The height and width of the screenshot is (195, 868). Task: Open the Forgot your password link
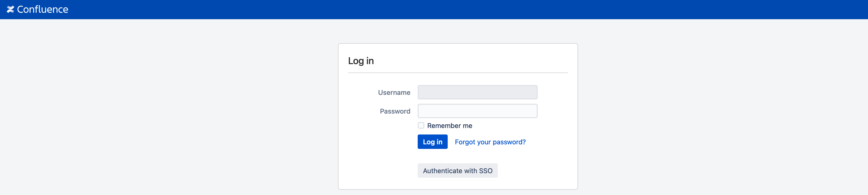(490, 142)
